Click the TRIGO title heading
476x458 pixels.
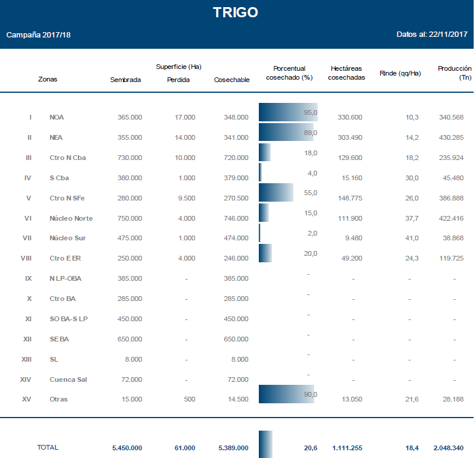[x=236, y=12]
